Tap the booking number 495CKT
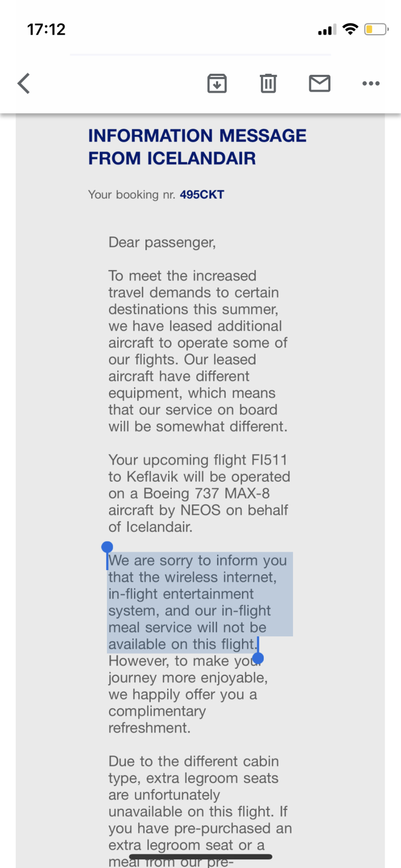401x868 pixels. tap(202, 195)
